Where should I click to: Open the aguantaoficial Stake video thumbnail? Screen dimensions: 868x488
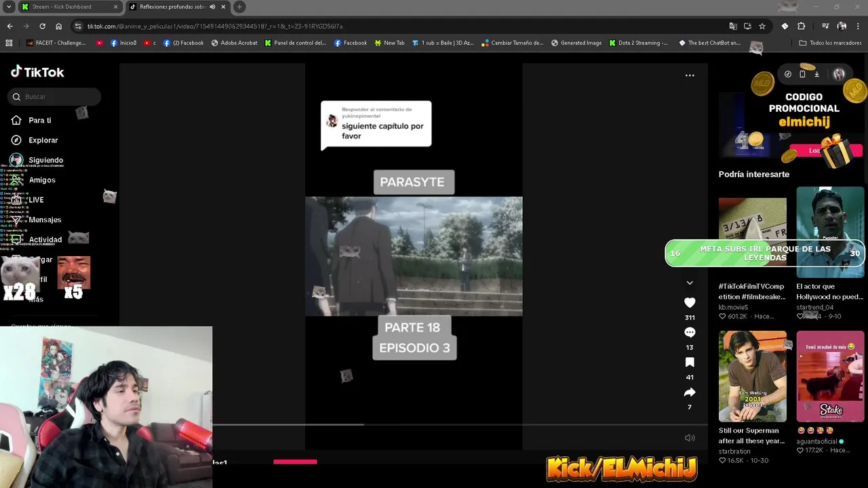click(830, 376)
